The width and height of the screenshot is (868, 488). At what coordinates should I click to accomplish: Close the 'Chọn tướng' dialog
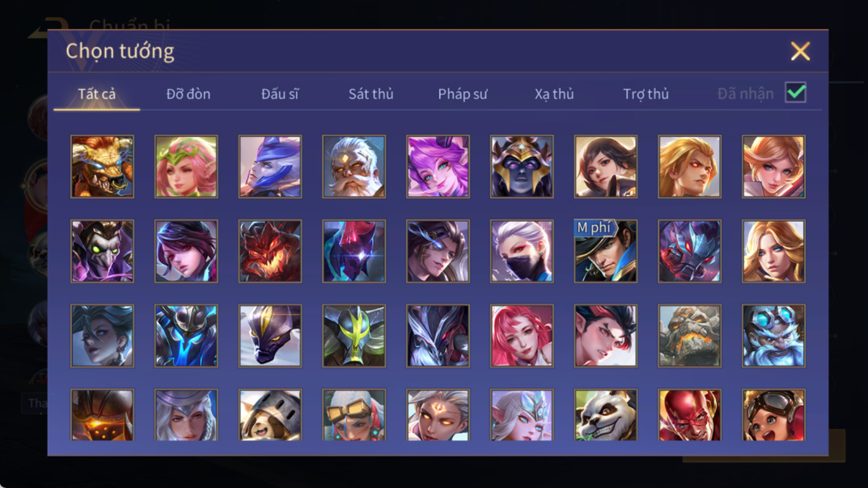tap(800, 51)
